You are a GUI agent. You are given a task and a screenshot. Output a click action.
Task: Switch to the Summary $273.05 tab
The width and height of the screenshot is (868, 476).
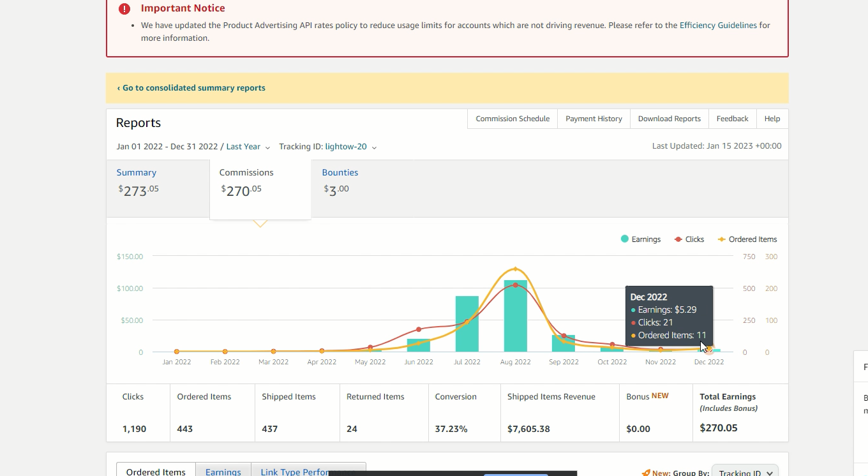pos(158,189)
